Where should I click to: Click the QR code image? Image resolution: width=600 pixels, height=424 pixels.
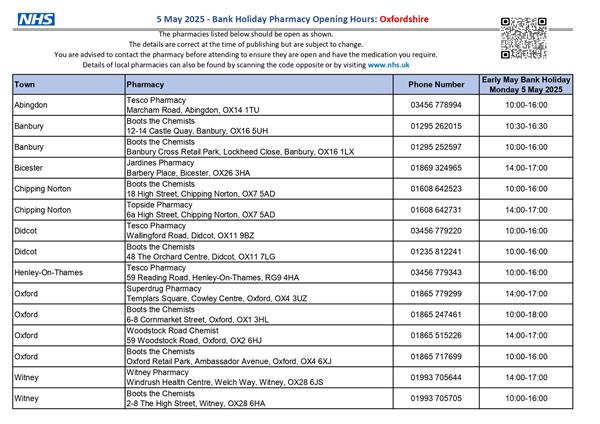(523, 38)
